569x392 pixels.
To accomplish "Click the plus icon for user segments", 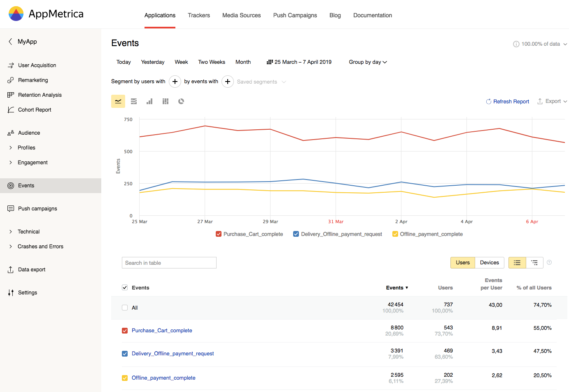I will (175, 82).
